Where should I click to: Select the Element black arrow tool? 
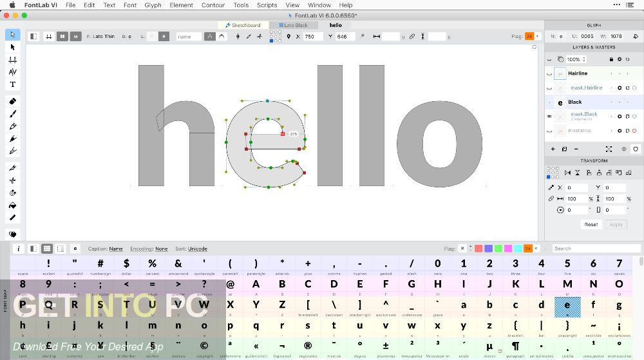[x=13, y=47]
